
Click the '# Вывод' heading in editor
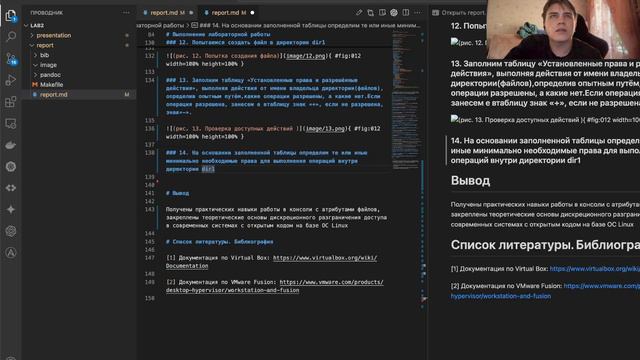(177, 193)
